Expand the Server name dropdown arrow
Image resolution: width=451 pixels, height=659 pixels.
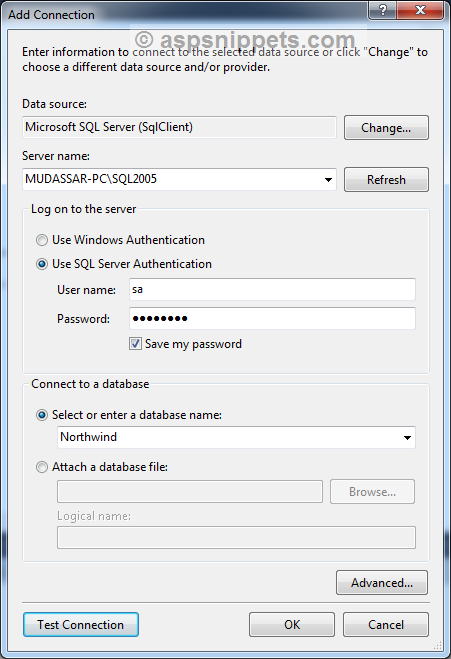pos(328,180)
